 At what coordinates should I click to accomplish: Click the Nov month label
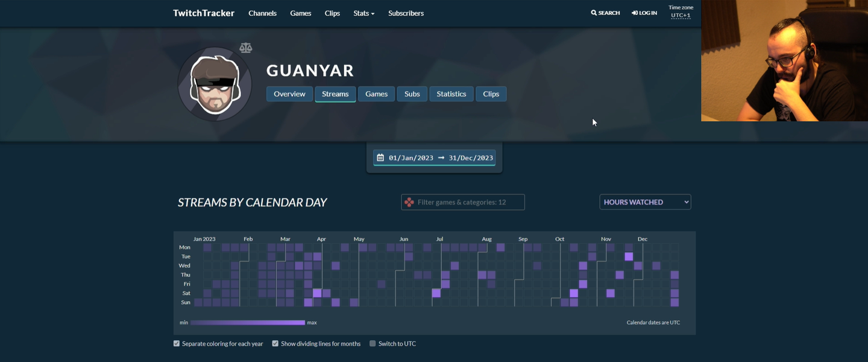(606, 239)
